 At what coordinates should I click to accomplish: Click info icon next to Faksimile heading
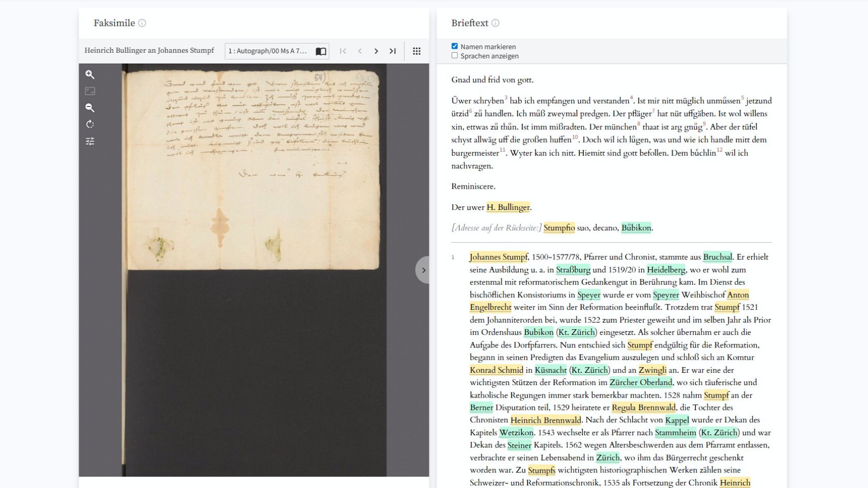point(142,23)
